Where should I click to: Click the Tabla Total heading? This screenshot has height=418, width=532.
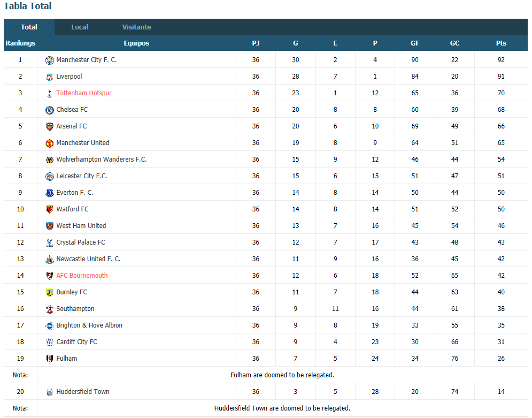click(x=27, y=6)
